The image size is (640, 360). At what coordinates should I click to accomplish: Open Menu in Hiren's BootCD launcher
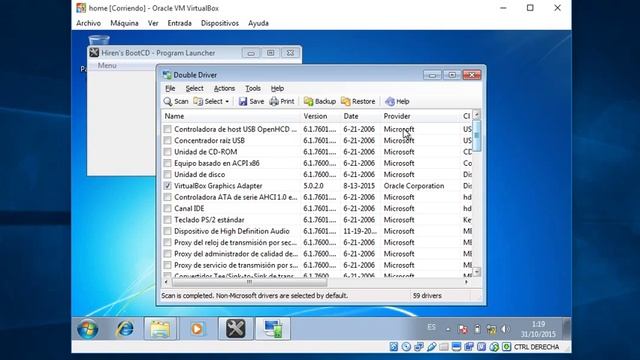coord(107,65)
